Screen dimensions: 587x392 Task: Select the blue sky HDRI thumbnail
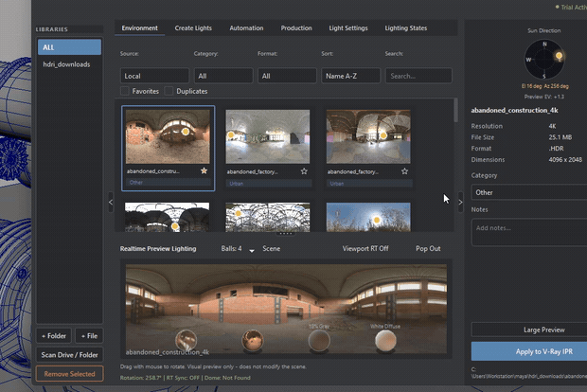(368, 217)
